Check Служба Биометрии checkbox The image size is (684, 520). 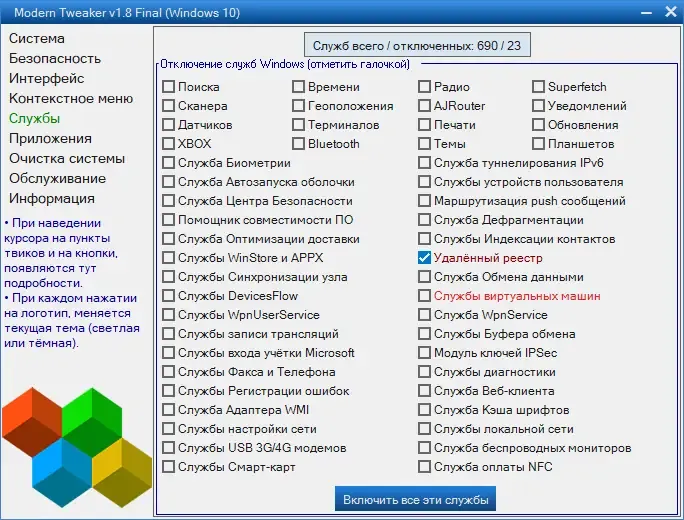[x=168, y=163]
